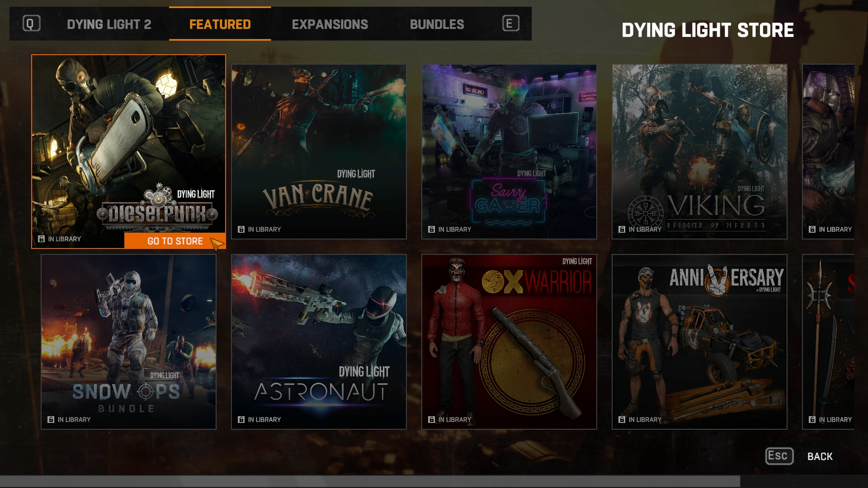Screen dimensions: 868x488
Task: Click lock icon on Van Crane tile
Action: (241, 230)
